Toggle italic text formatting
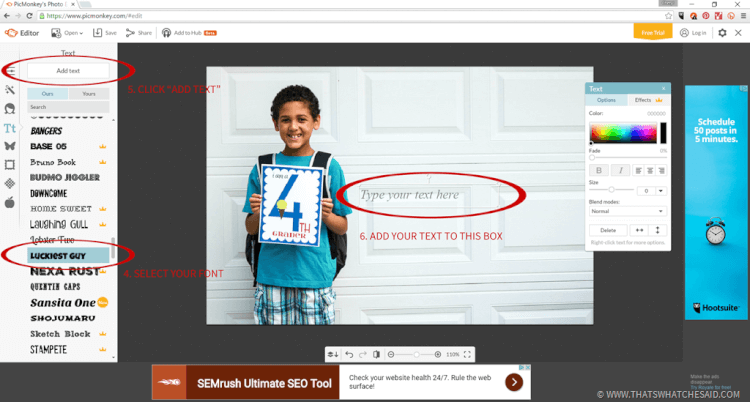Screen dimensions: 750x402 click(x=621, y=170)
